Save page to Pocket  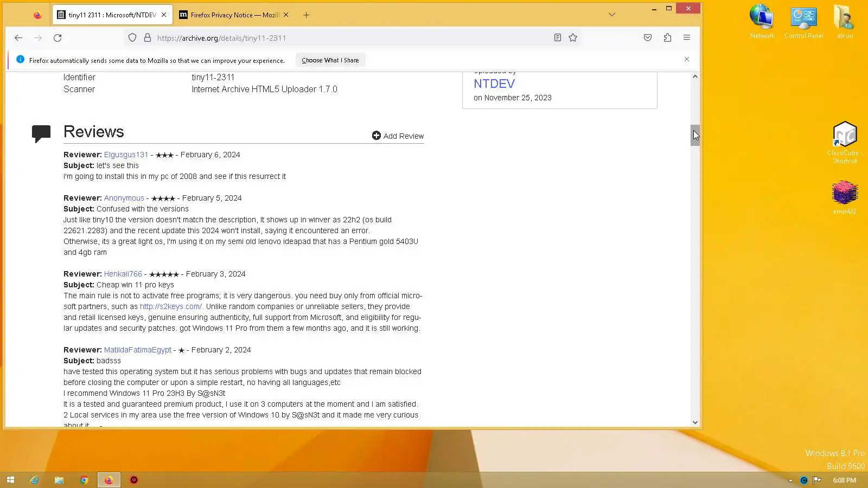coord(648,38)
